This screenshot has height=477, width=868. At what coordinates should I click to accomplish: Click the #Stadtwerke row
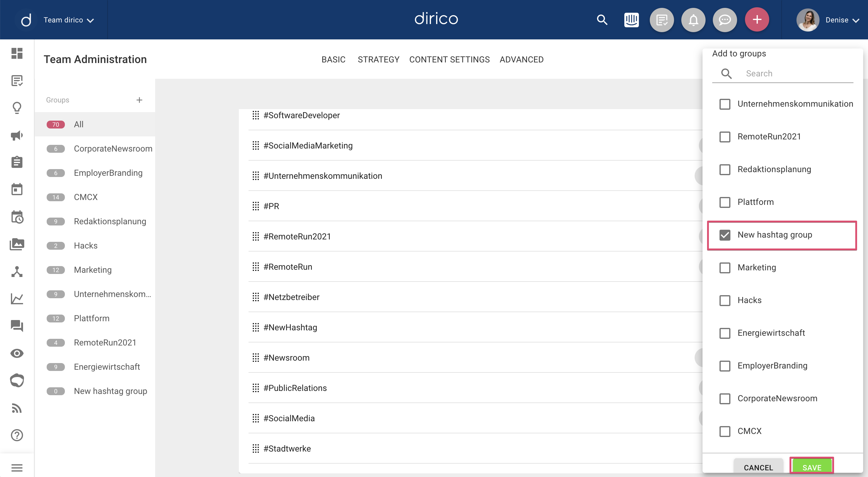pyautogui.click(x=475, y=449)
